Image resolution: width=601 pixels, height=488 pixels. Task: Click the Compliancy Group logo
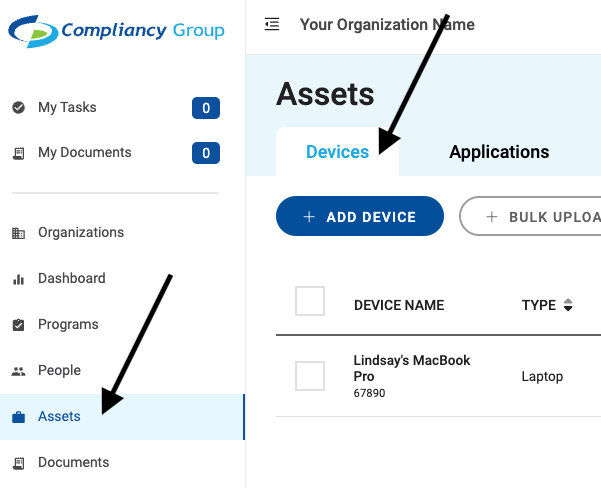(x=117, y=31)
